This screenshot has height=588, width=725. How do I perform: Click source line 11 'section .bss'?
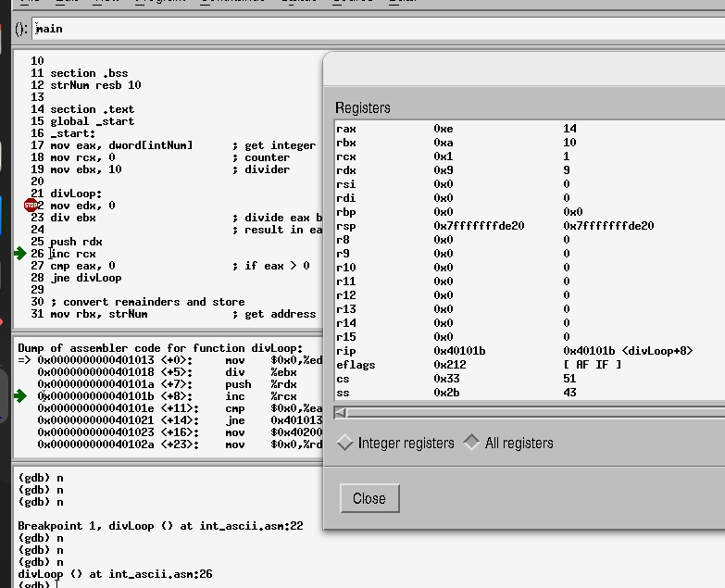(x=89, y=73)
